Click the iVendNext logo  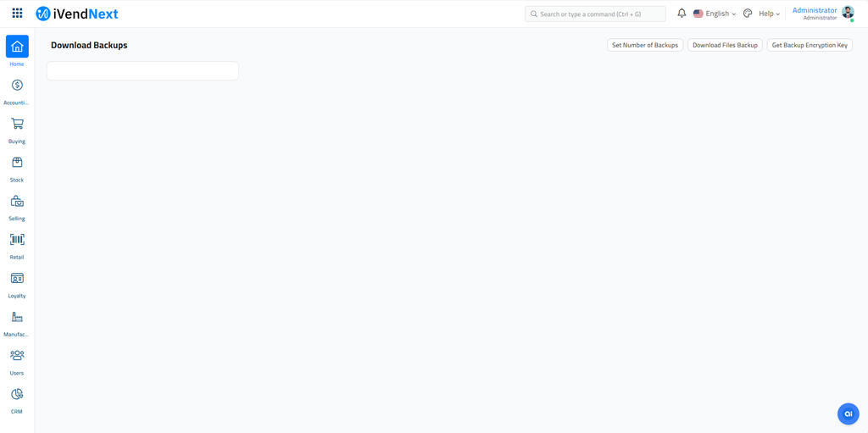click(77, 14)
